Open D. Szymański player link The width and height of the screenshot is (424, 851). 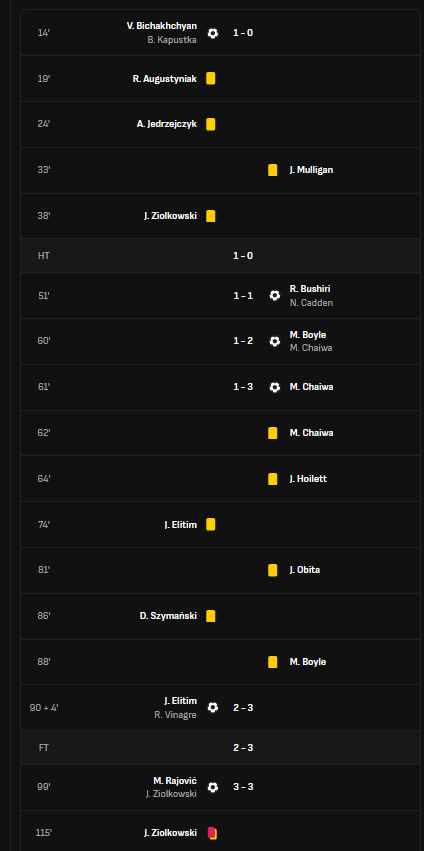[168, 616]
